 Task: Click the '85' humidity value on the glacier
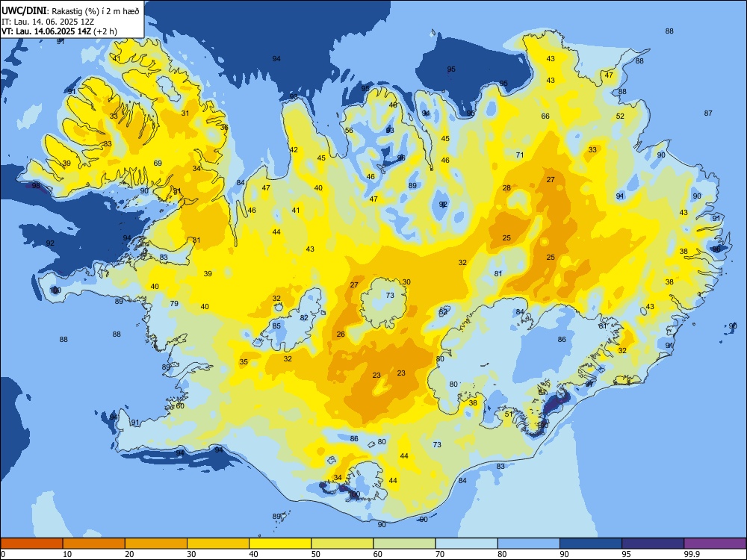pos(276,326)
